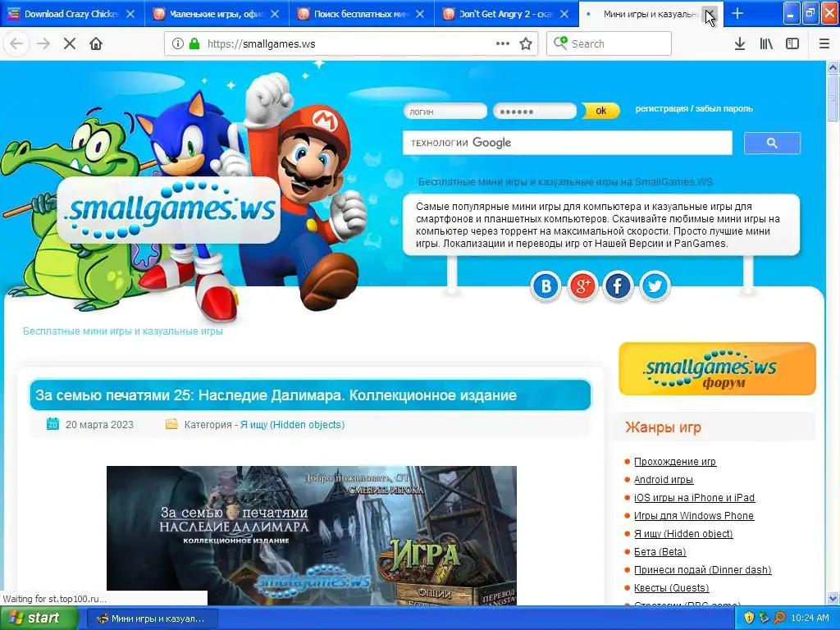Screen dimensions: 840x630
Task: Close the Поиск бесплатных tab
Action: pos(420,14)
